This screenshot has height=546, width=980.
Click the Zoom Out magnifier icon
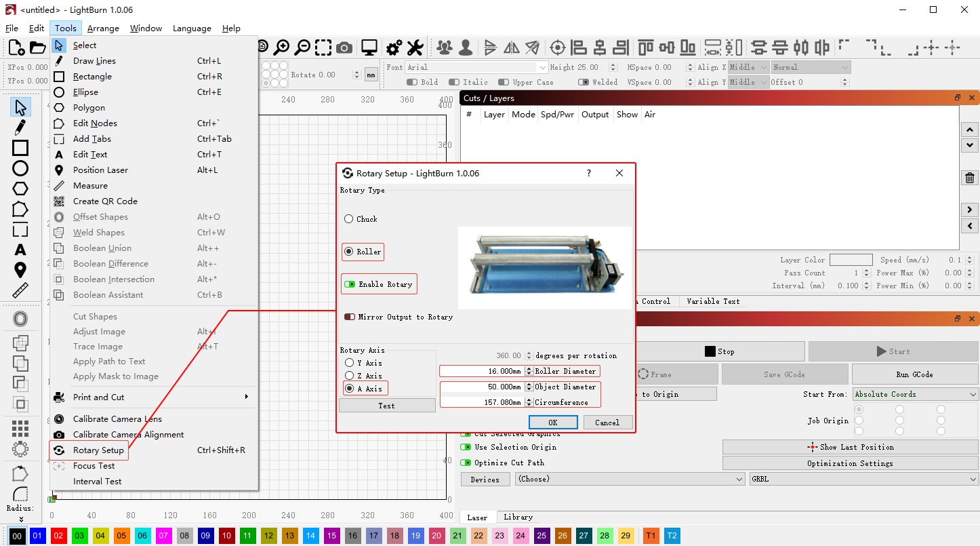coord(302,47)
